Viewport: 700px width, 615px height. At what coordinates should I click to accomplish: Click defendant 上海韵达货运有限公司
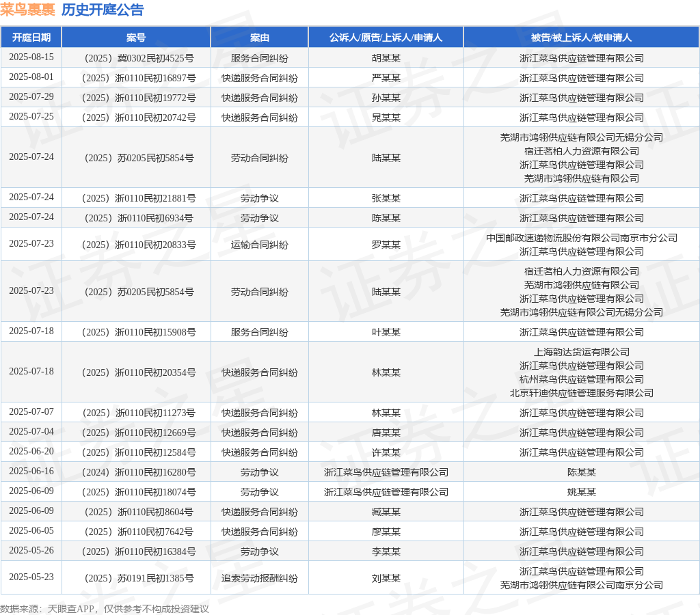(582, 352)
